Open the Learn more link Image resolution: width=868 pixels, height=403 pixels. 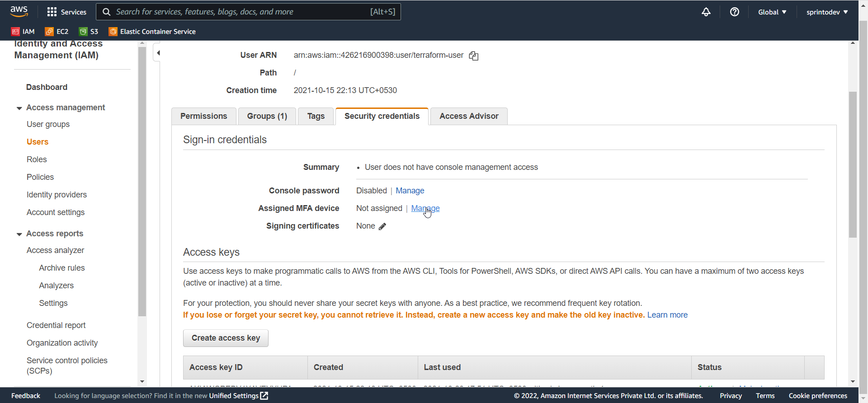pyautogui.click(x=667, y=315)
